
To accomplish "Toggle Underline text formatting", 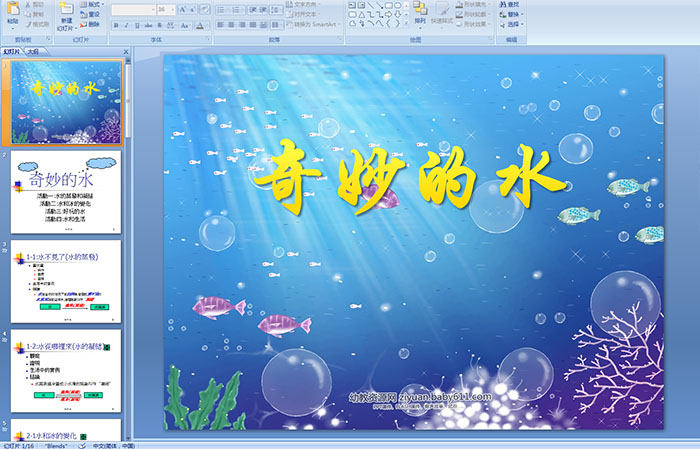I will pos(135,25).
